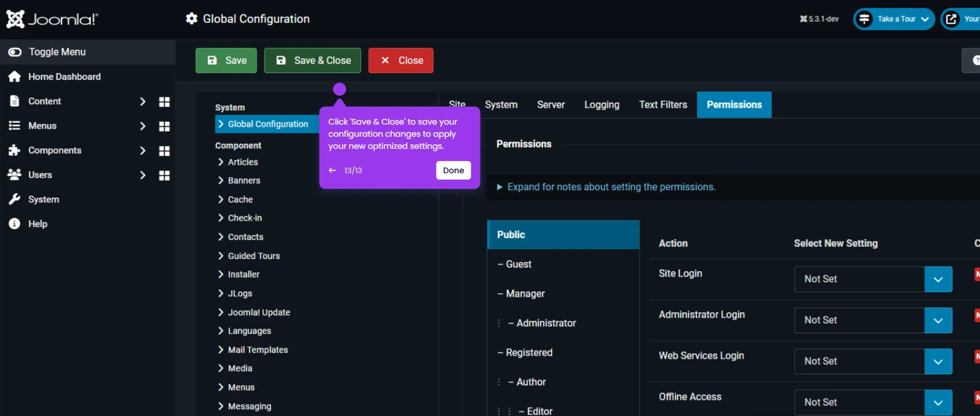Click the external link site icon
The height and width of the screenshot is (416, 980).
click(951, 19)
